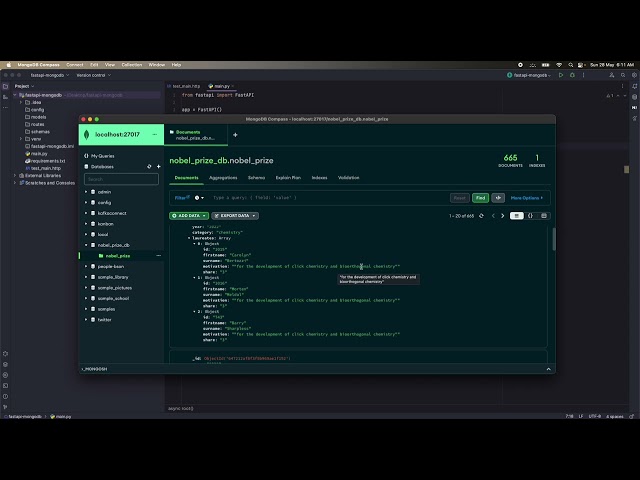The height and width of the screenshot is (480, 640).
Task: Go to previous page of documents
Action: click(493, 216)
